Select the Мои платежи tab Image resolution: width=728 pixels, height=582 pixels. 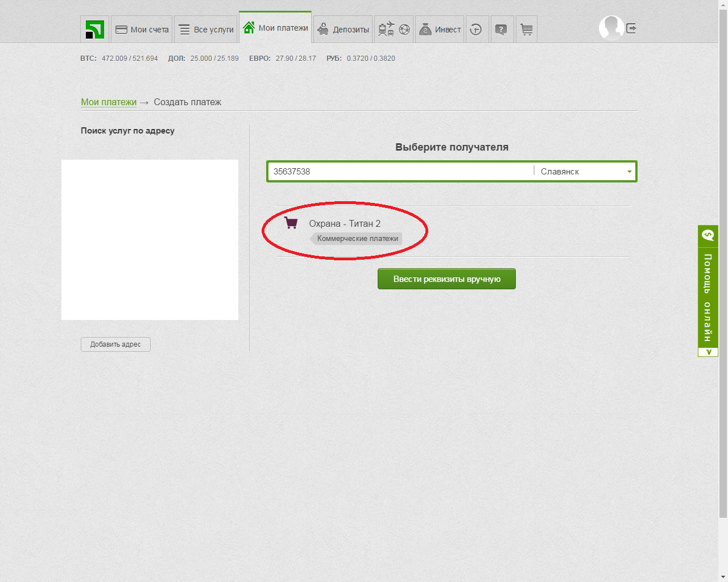pos(275,27)
